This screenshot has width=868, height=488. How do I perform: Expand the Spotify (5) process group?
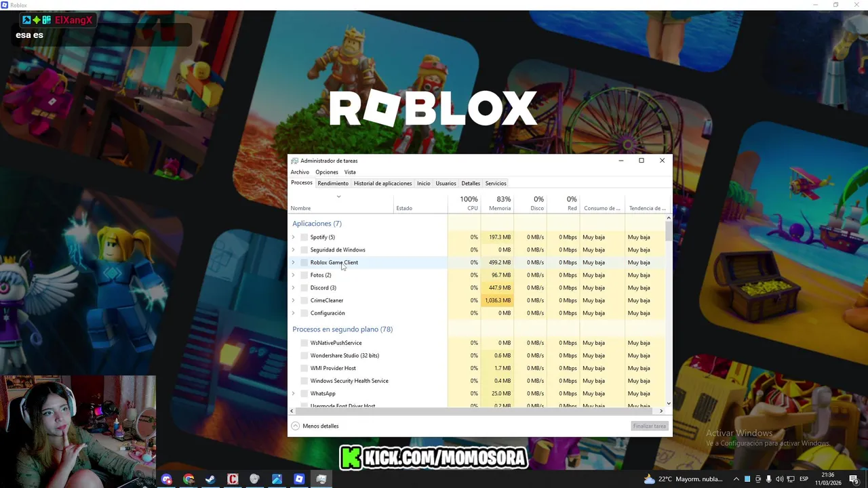294,237
